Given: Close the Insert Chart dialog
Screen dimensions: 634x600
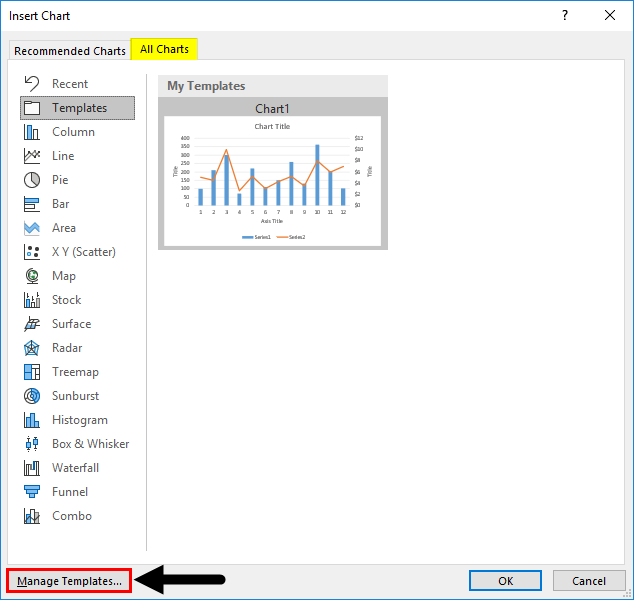Looking at the screenshot, I should pyautogui.click(x=610, y=15).
